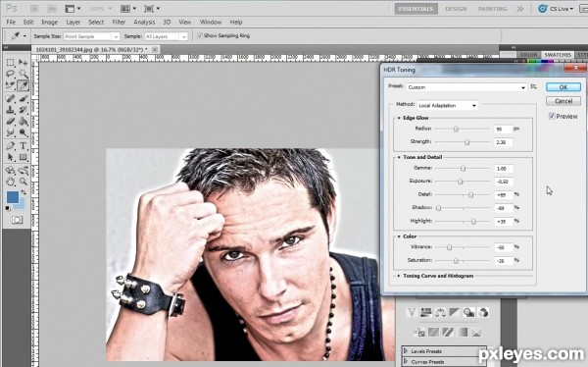This screenshot has width=588, height=367.
Task: Switch to the Color panel tab
Action: tap(528, 55)
